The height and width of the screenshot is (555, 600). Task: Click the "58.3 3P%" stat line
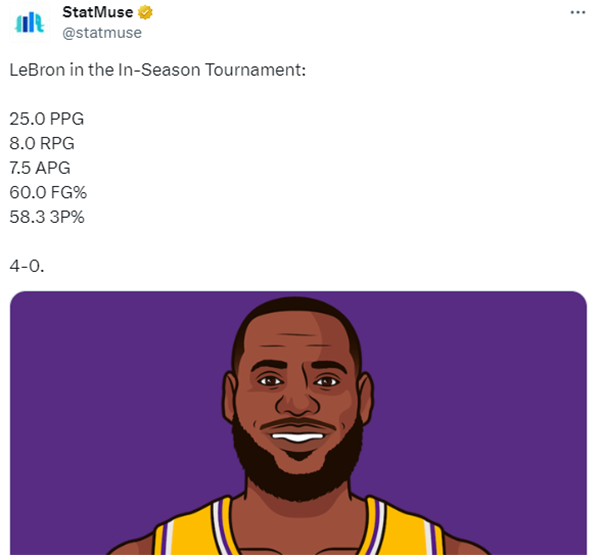47,215
